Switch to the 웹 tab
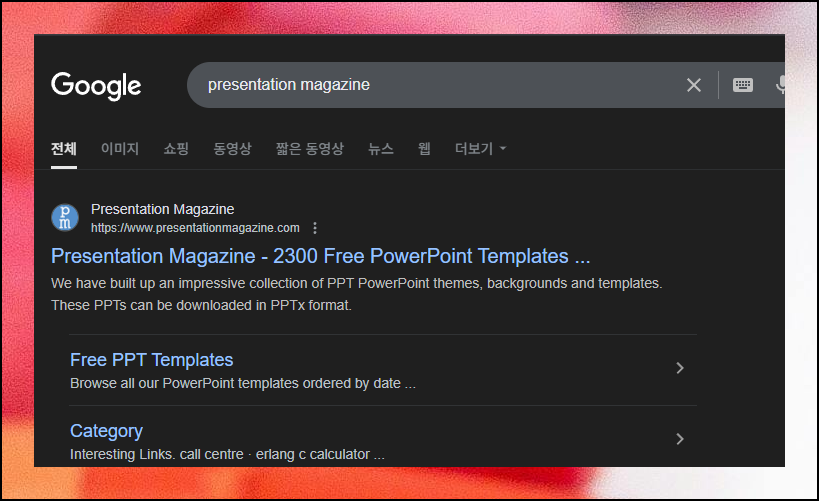The image size is (819, 501). click(424, 149)
